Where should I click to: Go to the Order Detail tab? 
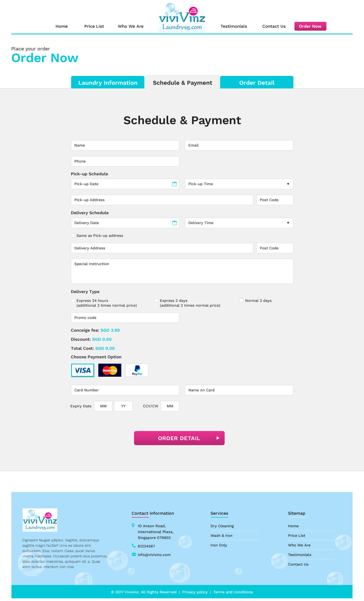[x=257, y=83]
